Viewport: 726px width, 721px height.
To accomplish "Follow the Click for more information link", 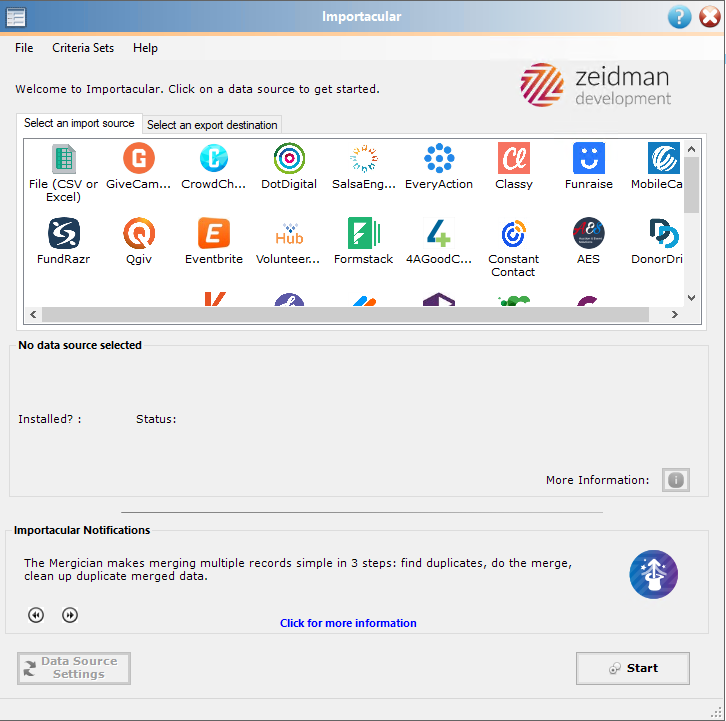I will 348,623.
